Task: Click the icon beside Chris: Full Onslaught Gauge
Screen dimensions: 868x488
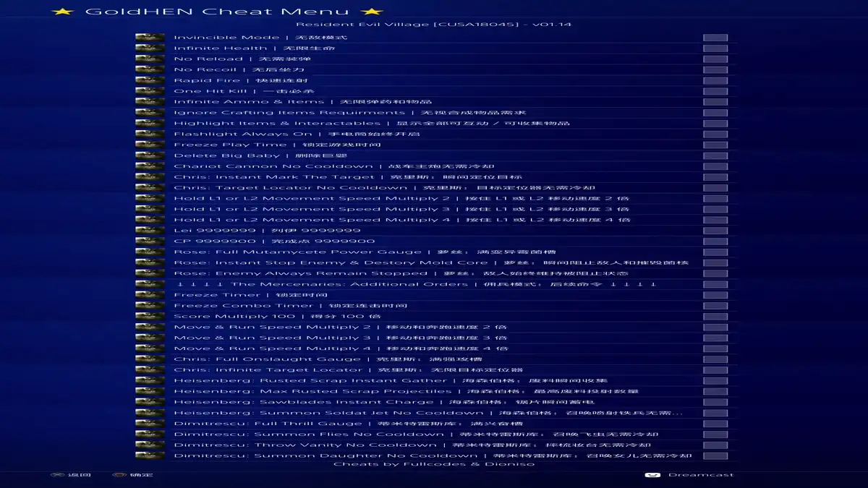Action: 150,359
